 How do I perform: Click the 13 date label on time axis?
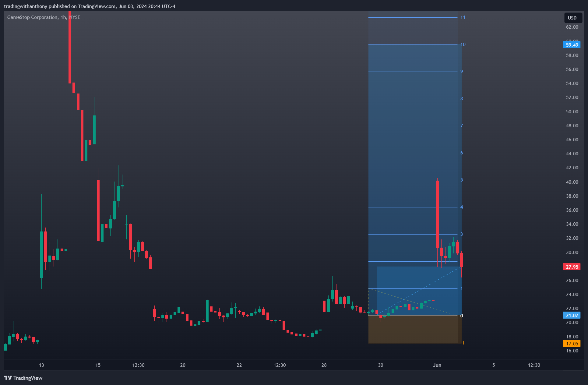pyautogui.click(x=41, y=365)
